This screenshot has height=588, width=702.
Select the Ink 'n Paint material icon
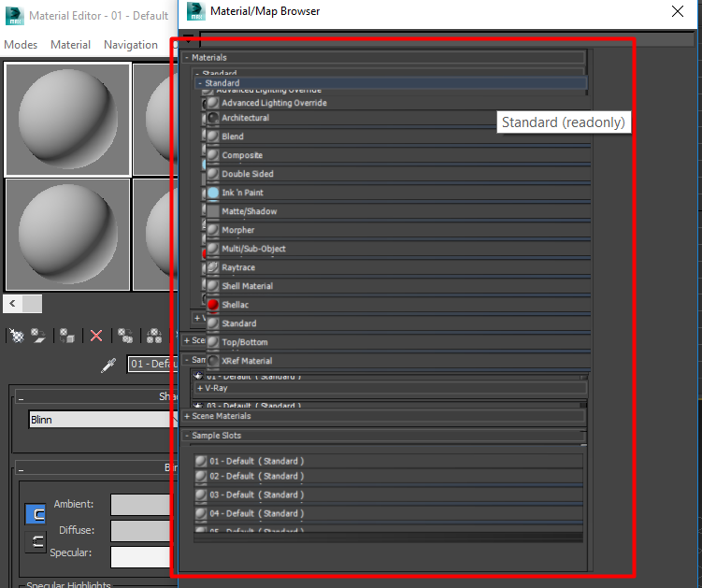[x=213, y=193]
